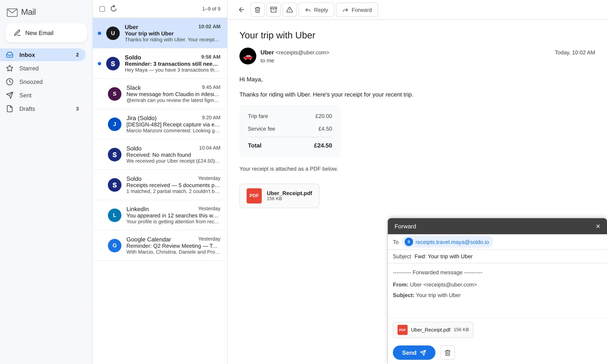The width and height of the screenshot is (607, 364).
Task: Close the Forward compose window
Action: 598,226
